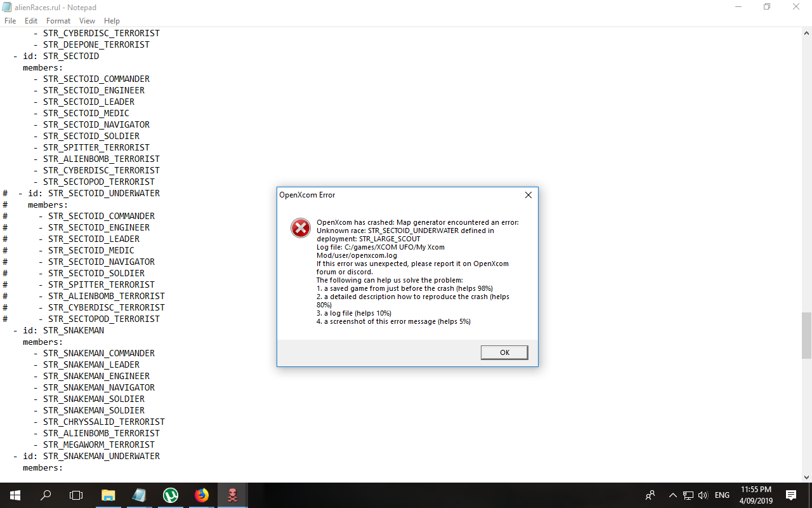Close the OpenXcom Error dialog
This screenshot has width=812, height=508.
click(x=528, y=195)
